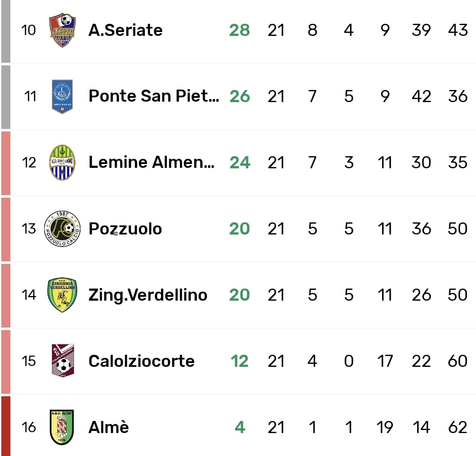Open the Zing.Verdellino team page

click(148, 295)
